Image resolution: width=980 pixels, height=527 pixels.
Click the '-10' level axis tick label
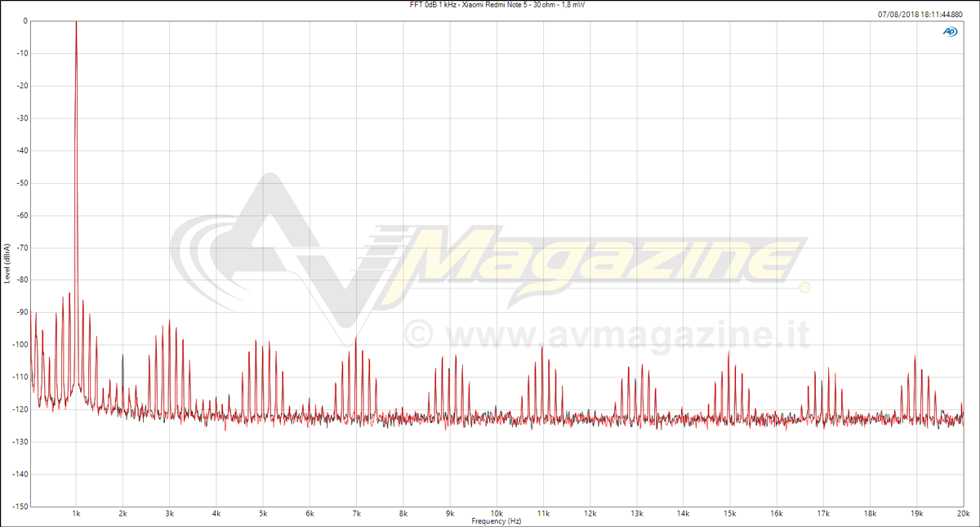click(22, 53)
